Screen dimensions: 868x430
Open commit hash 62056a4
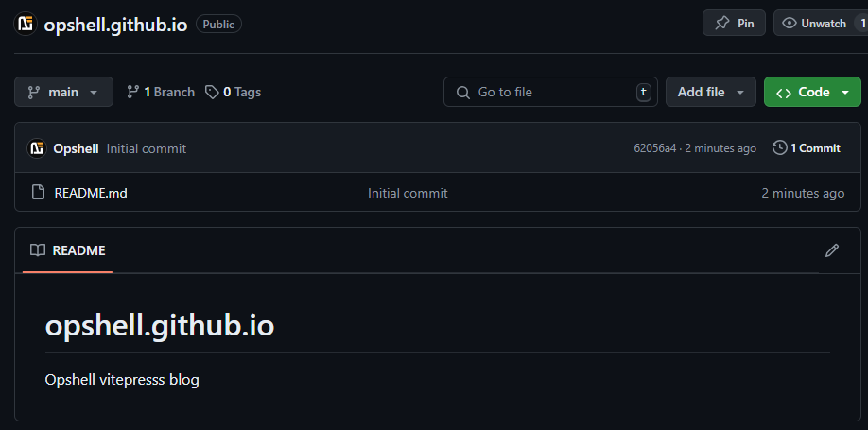point(655,148)
